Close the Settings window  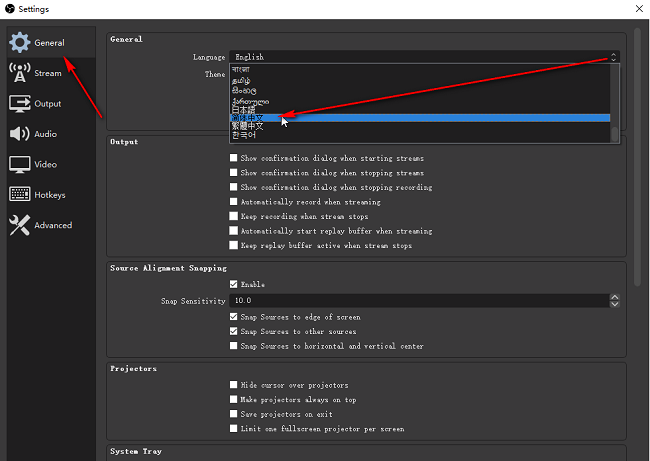637,8
